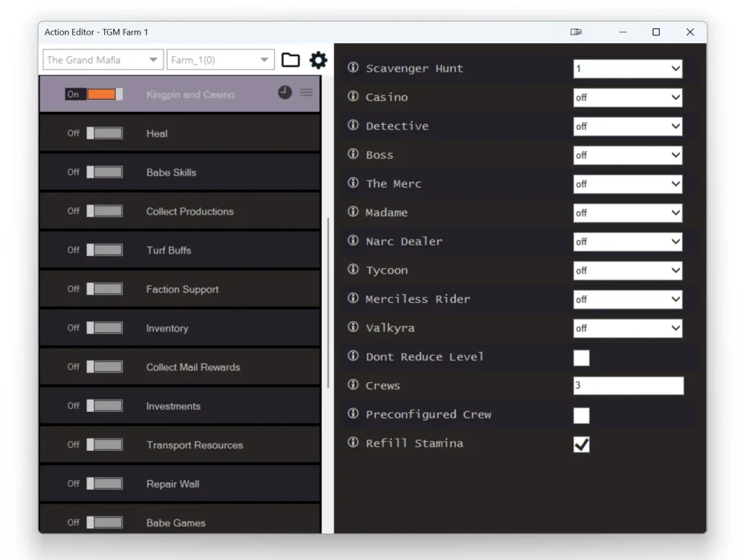Viewport: 740px width, 560px height.
Task: Open Scavenger Hunt value dropdown
Action: point(628,69)
